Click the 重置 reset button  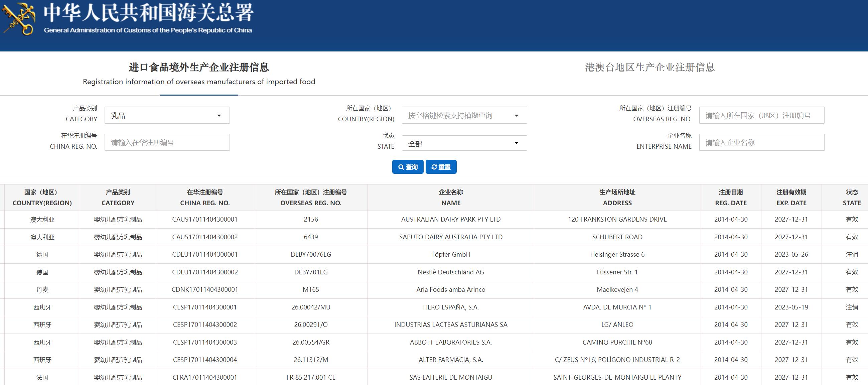point(441,167)
